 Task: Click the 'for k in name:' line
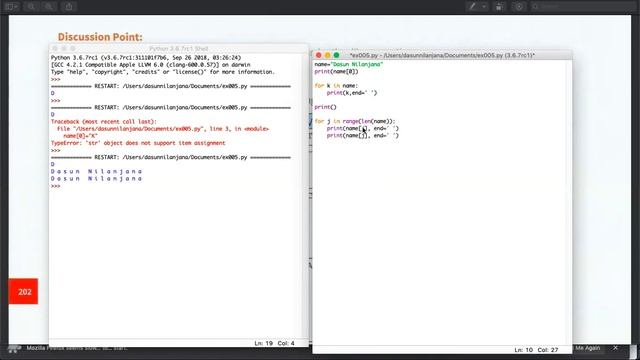click(x=336, y=86)
